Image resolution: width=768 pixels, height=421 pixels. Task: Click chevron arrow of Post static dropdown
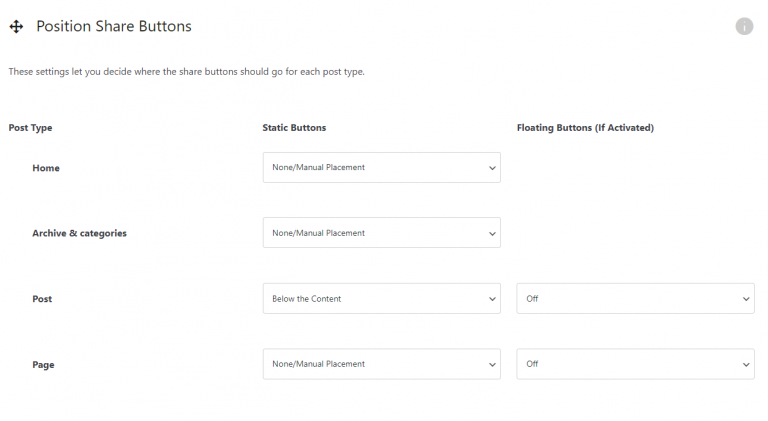pos(492,299)
